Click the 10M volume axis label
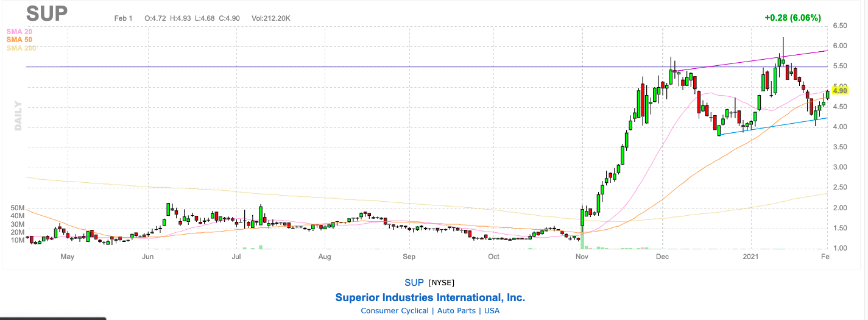This screenshot has width=868, height=320. [17, 240]
